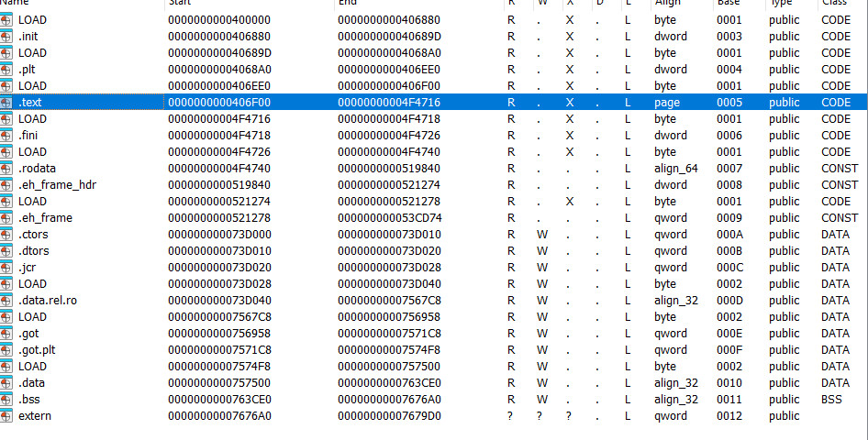
Task: Select the .dtors segment row by name
Action: point(34,250)
